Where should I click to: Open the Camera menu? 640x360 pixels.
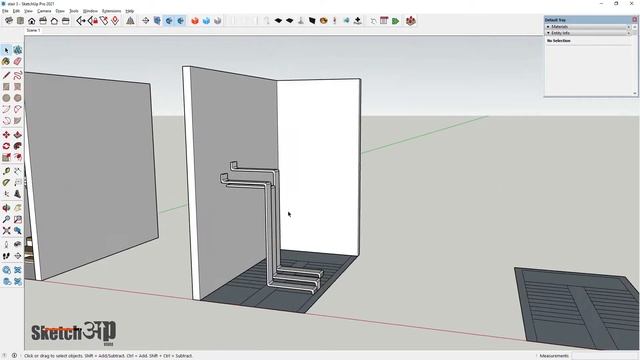pyautogui.click(x=44, y=11)
